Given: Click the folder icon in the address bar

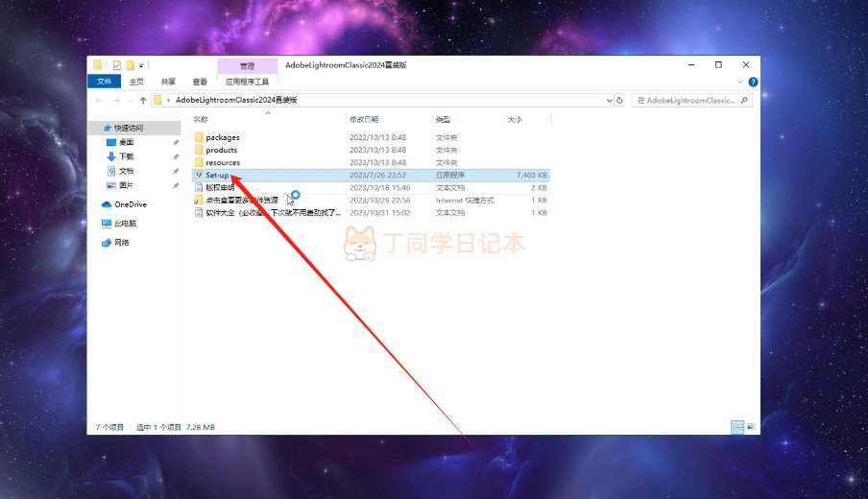Looking at the screenshot, I should (x=157, y=100).
